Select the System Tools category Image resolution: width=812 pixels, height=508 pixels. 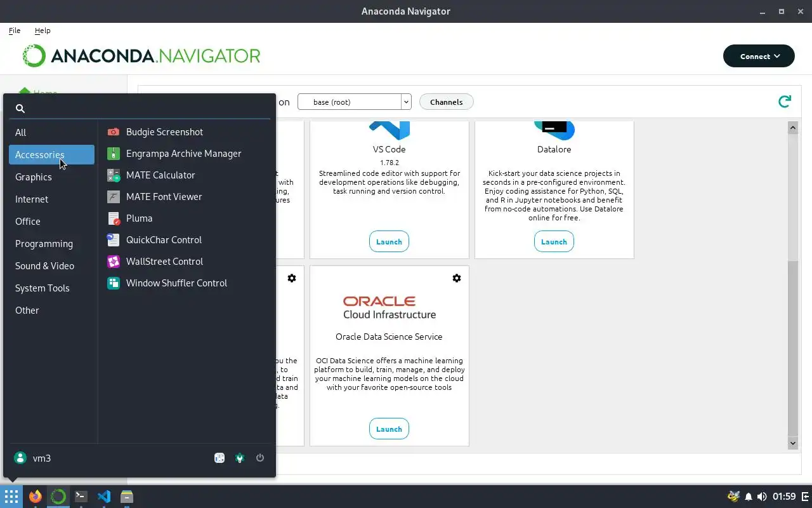[51, 288]
